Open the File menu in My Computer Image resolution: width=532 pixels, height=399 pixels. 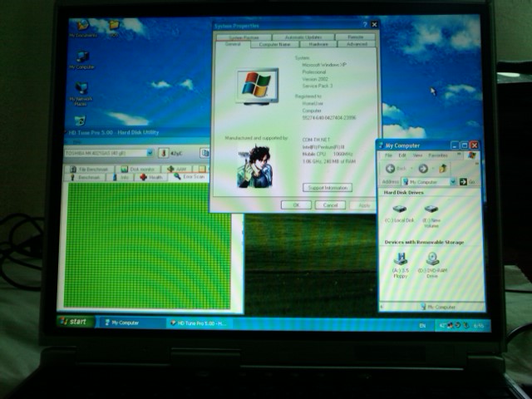pos(387,155)
